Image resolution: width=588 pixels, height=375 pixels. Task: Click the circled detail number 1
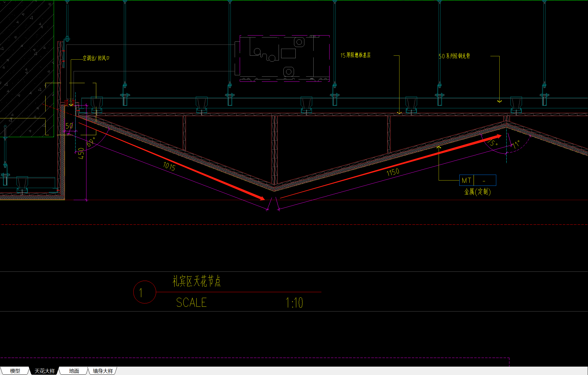[x=145, y=292]
